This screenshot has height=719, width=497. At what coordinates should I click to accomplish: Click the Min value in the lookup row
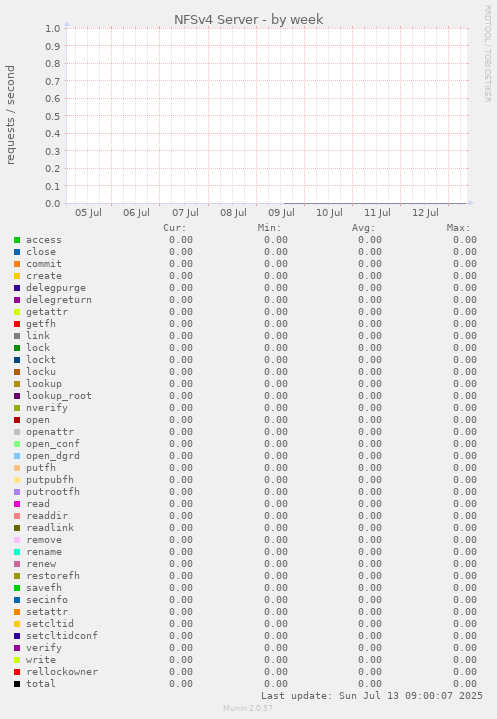(276, 384)
